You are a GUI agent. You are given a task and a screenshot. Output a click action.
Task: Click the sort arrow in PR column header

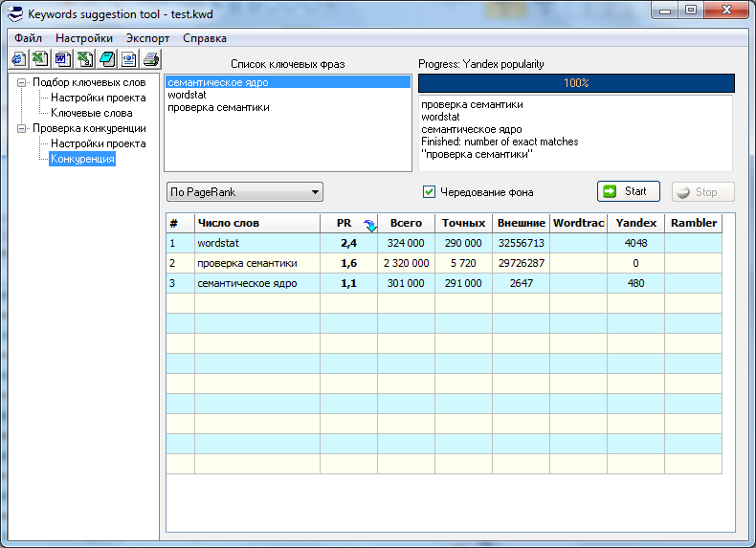click(x=369, y=224)
